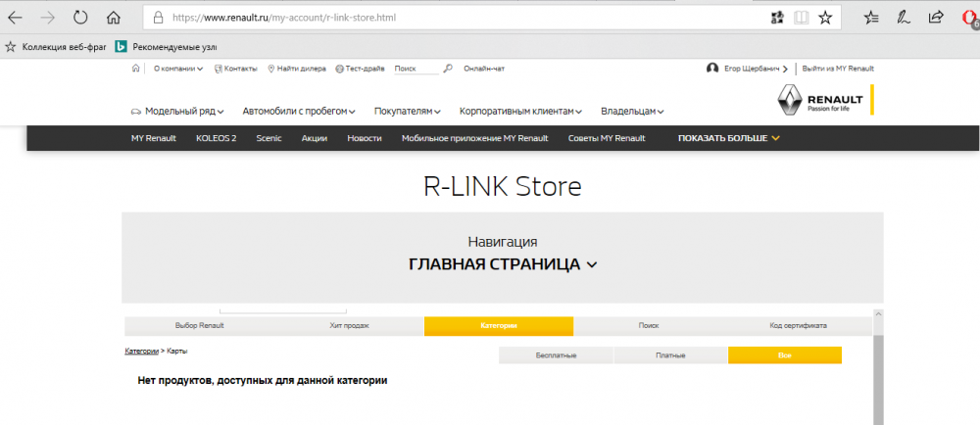Open the Контакты link
Viewport: 980px width, 425px height.
pyautogui.click(x=235, y=69)
